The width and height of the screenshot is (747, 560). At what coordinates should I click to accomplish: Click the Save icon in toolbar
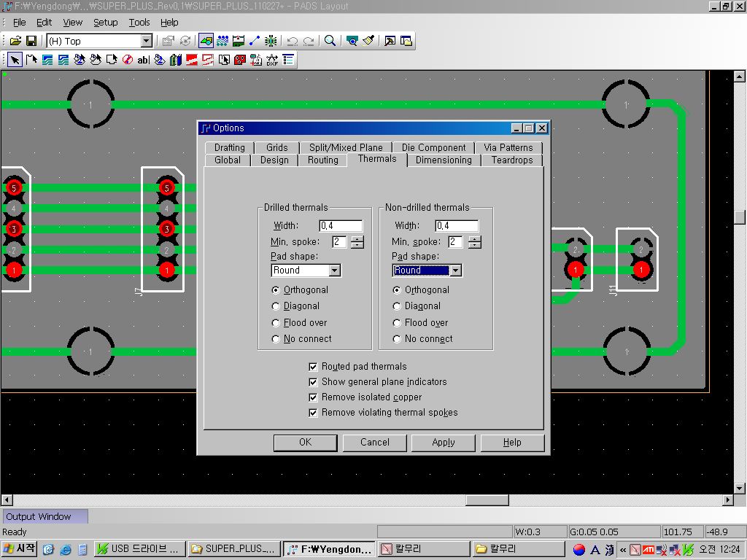[x=31, y=41]
